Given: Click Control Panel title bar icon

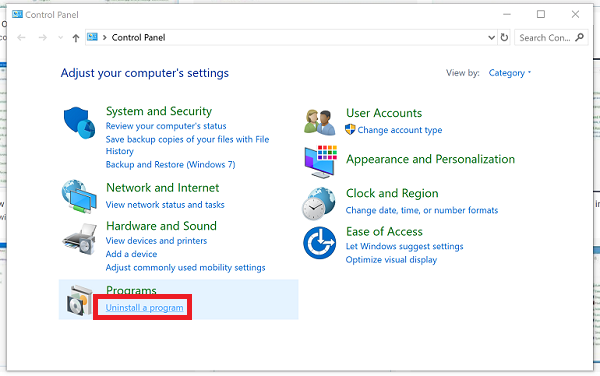Looking at the screenshot, I should click(x=17, y=15).
